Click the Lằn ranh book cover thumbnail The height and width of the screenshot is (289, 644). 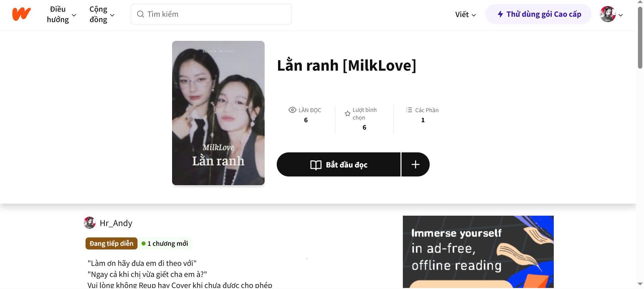(218, 113)
